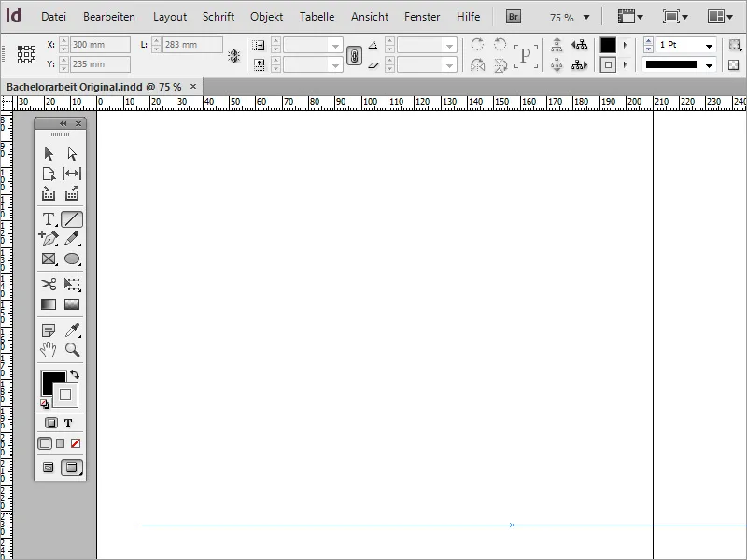
Task: Select the Scissors tool
Action: 49,285
